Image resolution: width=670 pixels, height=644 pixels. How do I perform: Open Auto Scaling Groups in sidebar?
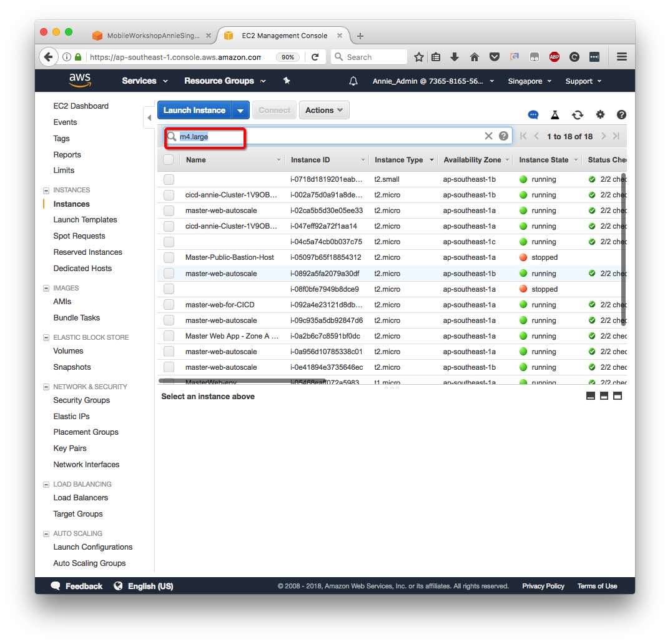(89, 563)
